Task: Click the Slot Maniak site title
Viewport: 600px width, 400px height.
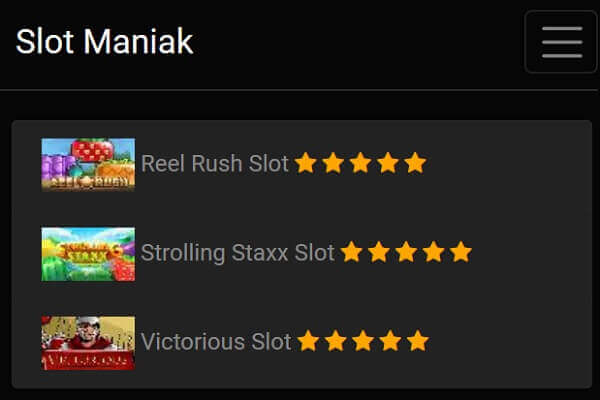Action: click(104, 41)
